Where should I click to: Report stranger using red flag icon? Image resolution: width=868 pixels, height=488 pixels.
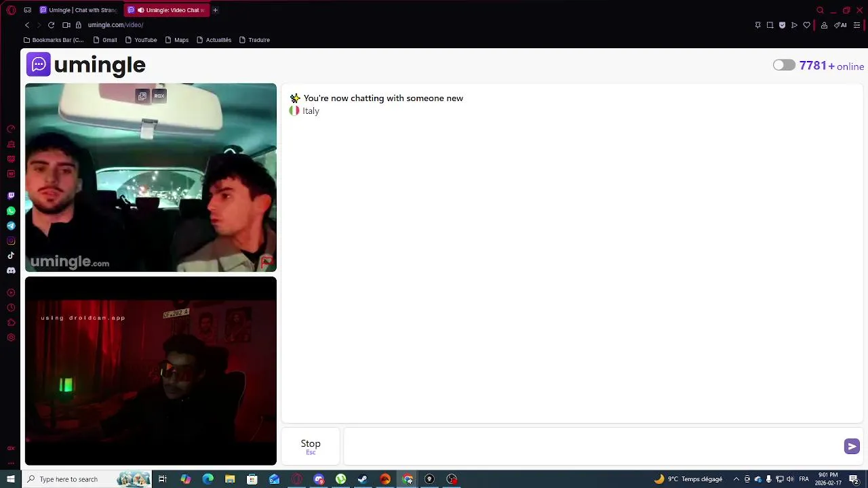pyautogui.click(x=267, y=262)
